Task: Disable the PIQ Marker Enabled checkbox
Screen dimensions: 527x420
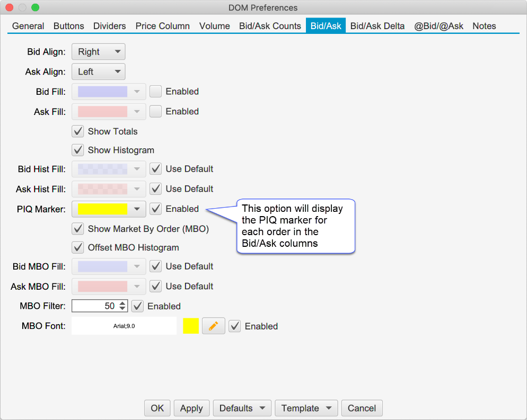Action: (156, 209)
